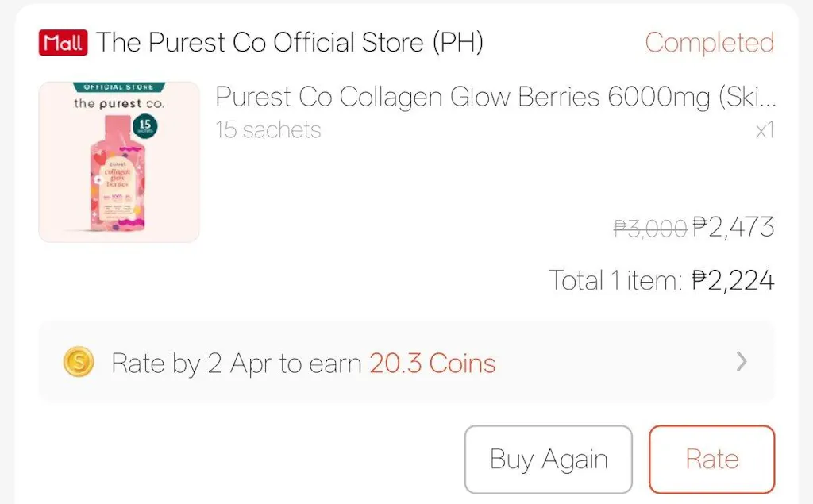The height and width of the screenshot is (504, 813).
Task: Click the x1 quantity label
Action: click(x=764, y=131)
